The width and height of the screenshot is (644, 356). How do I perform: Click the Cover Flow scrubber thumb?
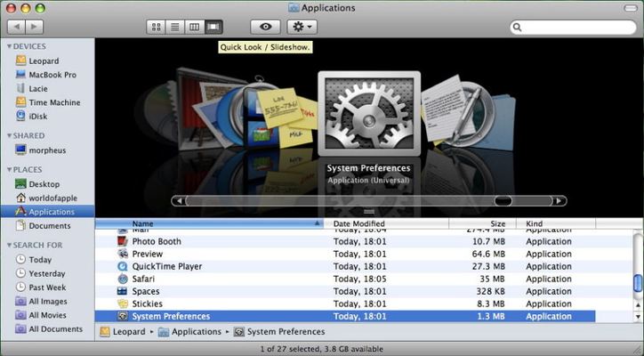point(503,201)
